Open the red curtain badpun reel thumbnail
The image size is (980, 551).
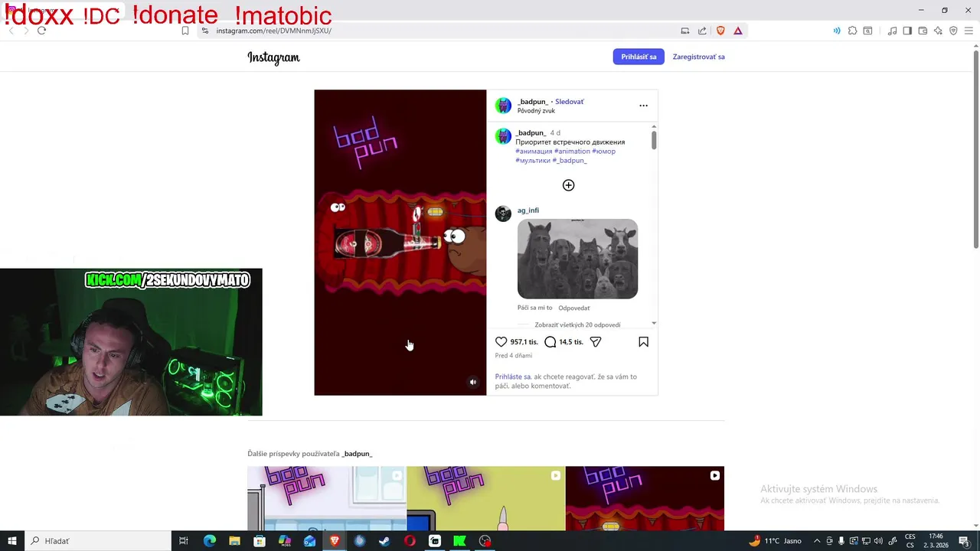(645, 498)
